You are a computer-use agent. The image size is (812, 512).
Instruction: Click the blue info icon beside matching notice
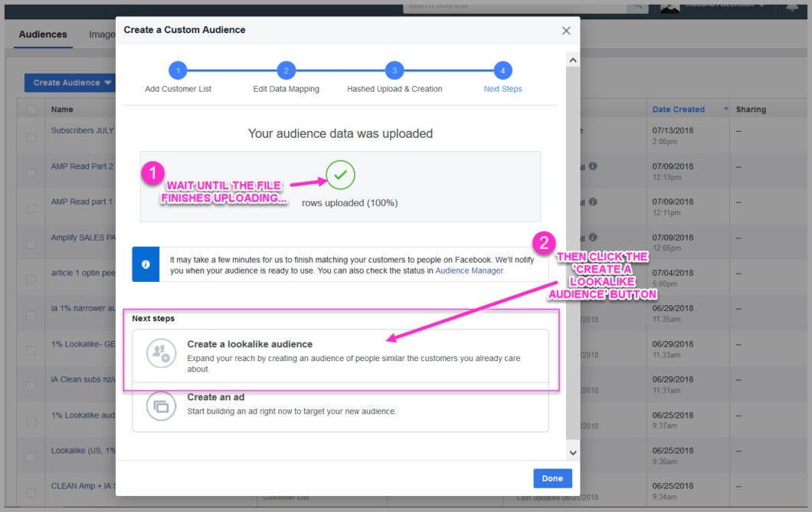(x=146, y=264)
